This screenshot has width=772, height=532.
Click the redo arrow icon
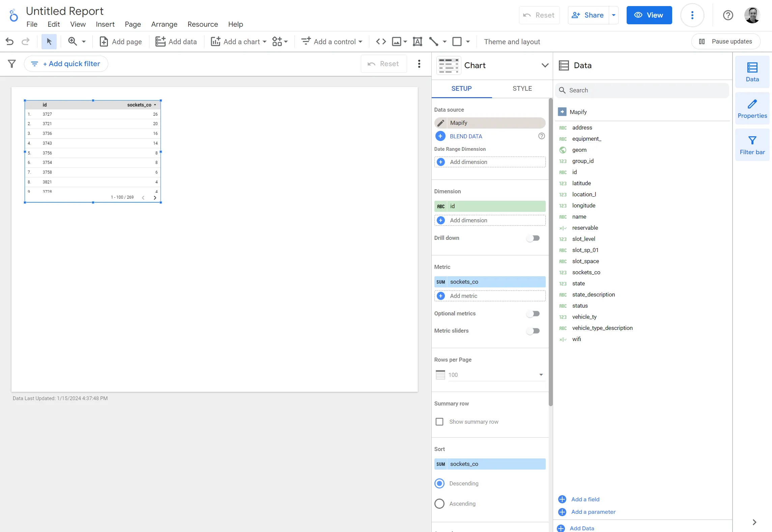pyautogui.click(x=26, y=42)
